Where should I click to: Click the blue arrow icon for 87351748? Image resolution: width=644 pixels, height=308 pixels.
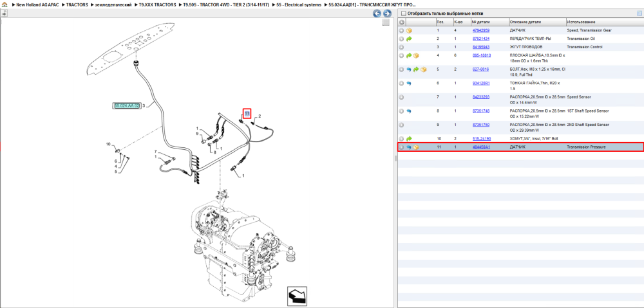pos(409,111)
